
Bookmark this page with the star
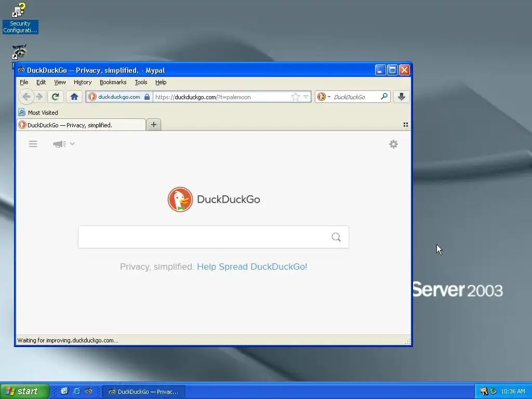296,97
